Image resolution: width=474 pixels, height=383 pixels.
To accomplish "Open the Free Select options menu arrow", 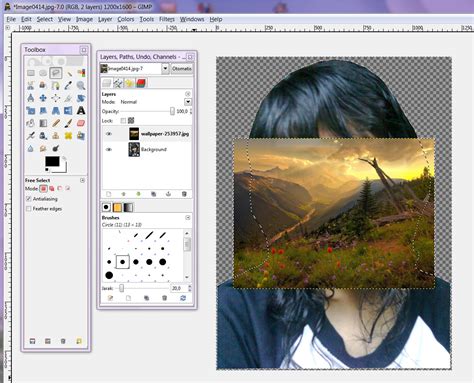I will coord(82,180).
